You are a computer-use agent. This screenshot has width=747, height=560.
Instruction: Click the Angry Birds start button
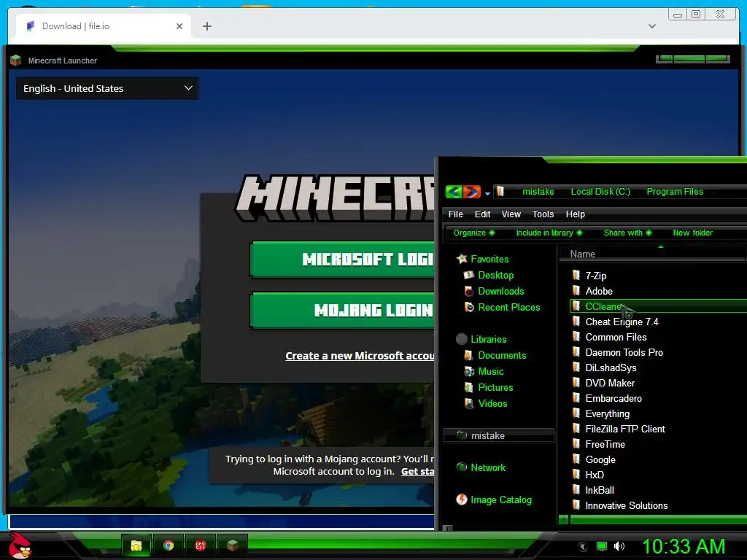(x=20, y=545)
